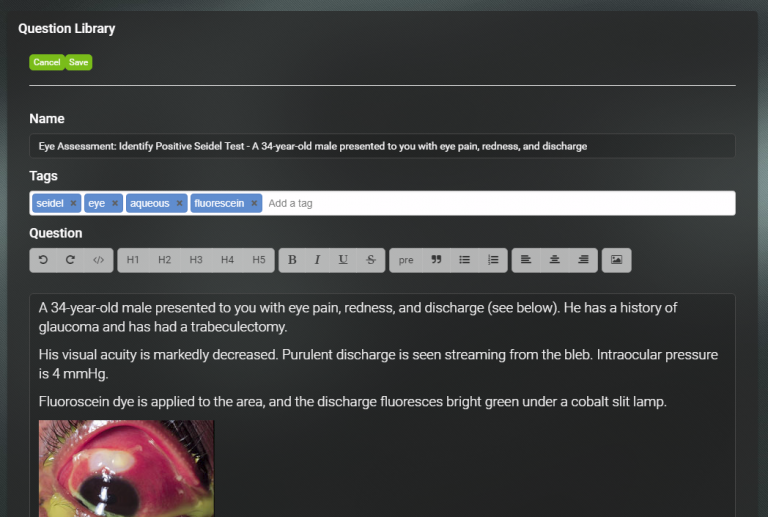This screenshot has height=517, width=768.
Task: Insert a bulleted list
Action: 464,260
